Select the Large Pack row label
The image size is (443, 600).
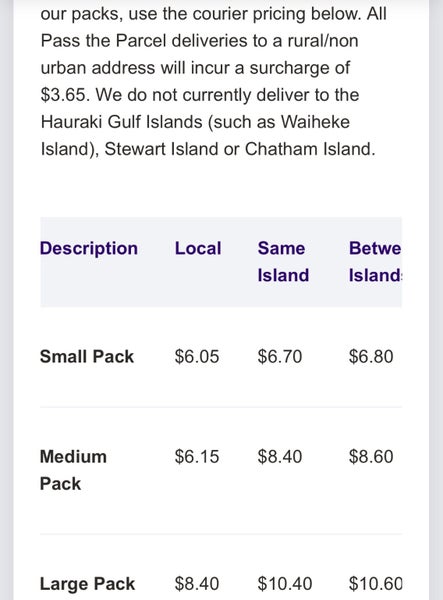(88, 584)
